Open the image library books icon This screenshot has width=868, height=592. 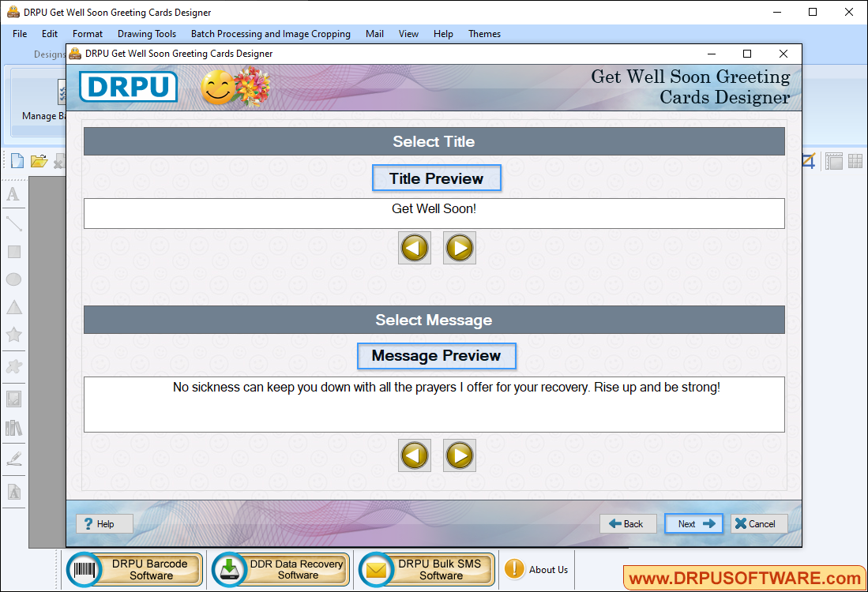click(x=13, y=428)
